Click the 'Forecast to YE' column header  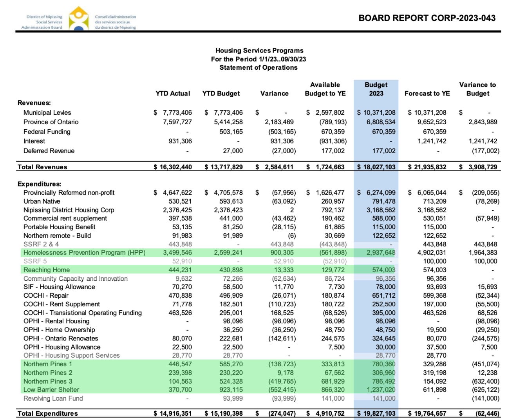pos(427,93)
